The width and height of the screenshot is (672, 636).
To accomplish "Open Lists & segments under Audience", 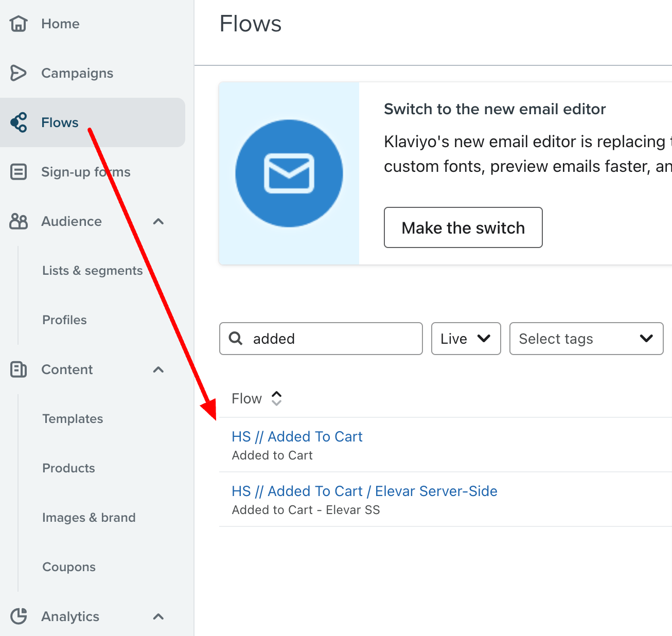I will (93, 271).
